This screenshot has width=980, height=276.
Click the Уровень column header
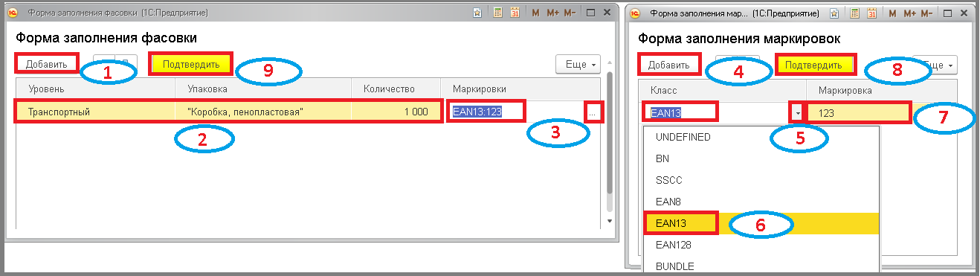pos(96,89)
